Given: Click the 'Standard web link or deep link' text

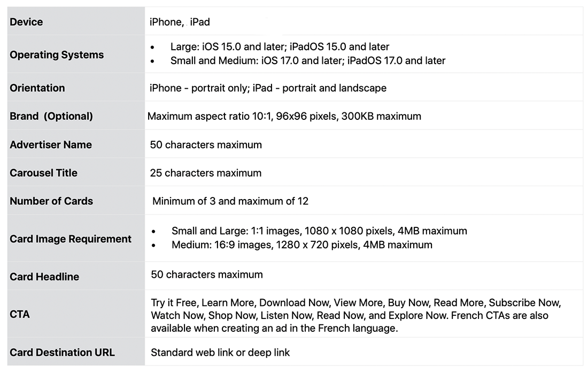Looking at the screenshot, I should click(x=220, y=352).
